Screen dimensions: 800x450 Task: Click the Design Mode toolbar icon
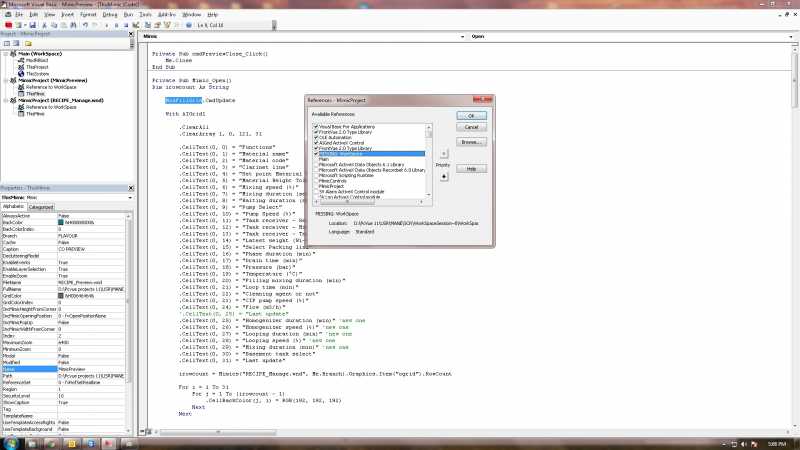(136, 25)
